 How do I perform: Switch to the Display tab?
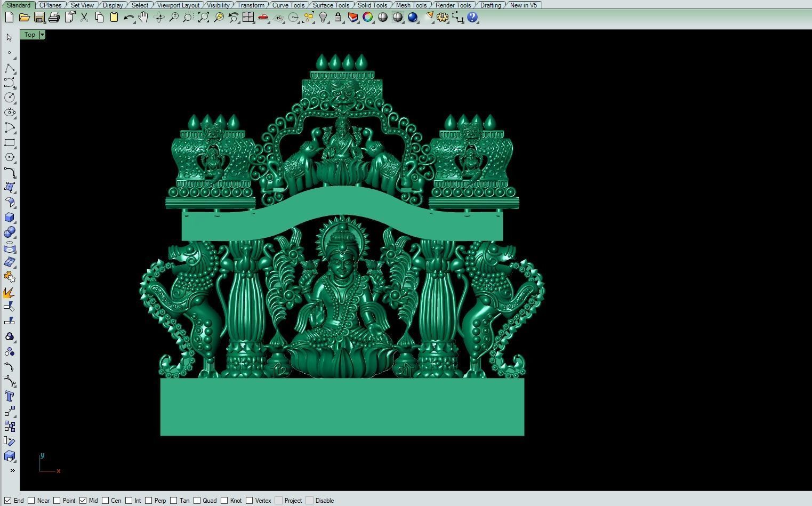click(x=112, y=5)
